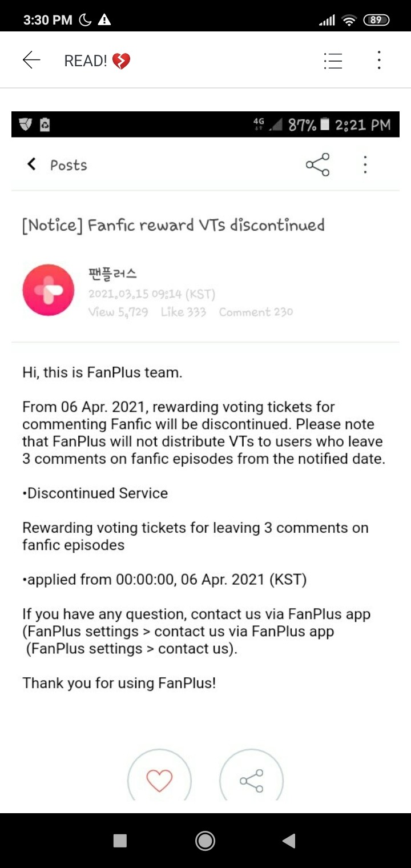Image resolution: width=411 pixels, height=868 pixels.
Task: Tap the broken heart emoji in title
Action: pyautogui.click(x=121, y=61)
